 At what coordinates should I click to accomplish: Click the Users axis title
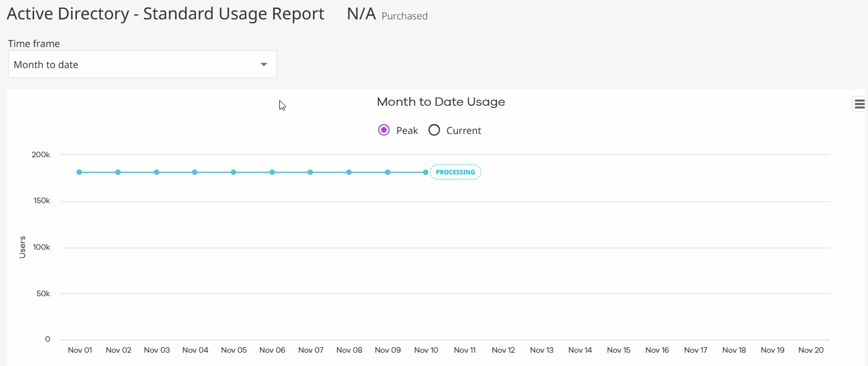tap(22, 247)
